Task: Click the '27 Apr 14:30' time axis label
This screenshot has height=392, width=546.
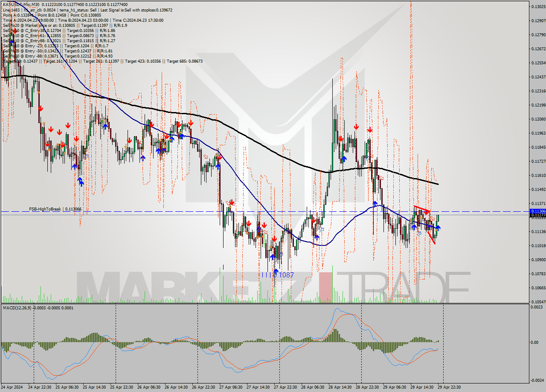Action: (258, 387)
